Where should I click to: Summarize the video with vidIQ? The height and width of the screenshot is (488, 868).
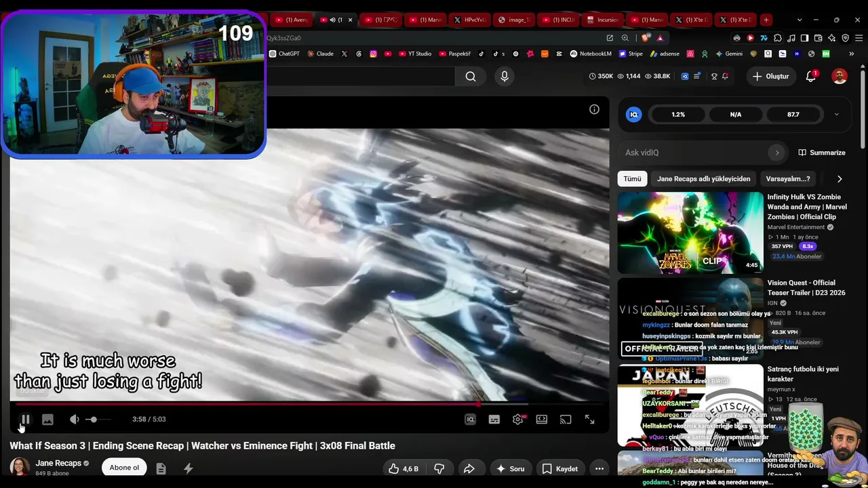tap(822, 152)
